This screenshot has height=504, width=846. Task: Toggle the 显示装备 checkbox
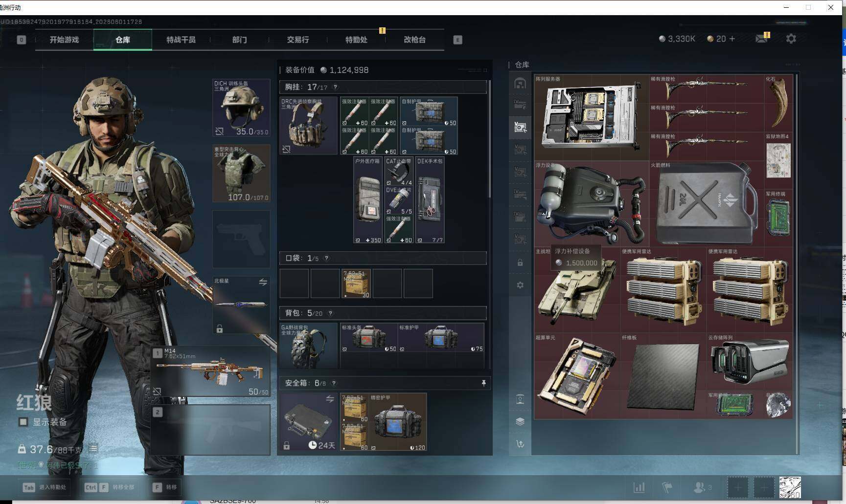pos(23,422)
